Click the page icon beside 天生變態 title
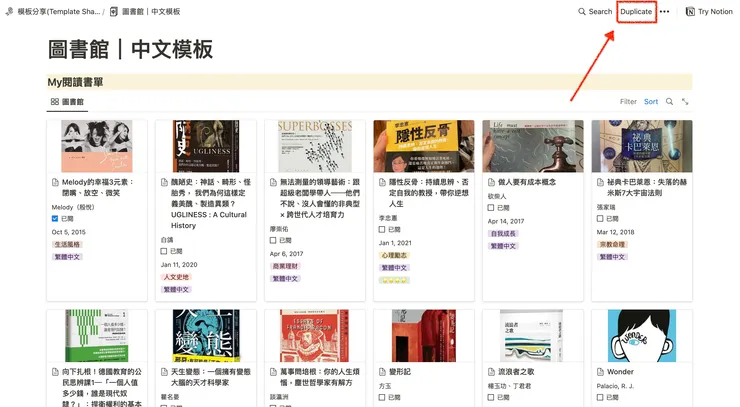The height and width of the screenshot is (407, 740). point(164,372)
